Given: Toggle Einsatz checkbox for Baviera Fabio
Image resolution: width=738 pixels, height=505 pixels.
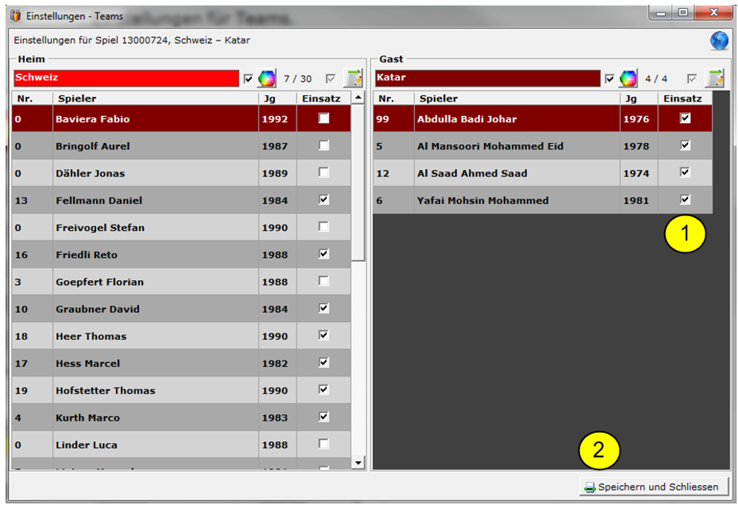Looking at the screenshot, I should (323, 119).
